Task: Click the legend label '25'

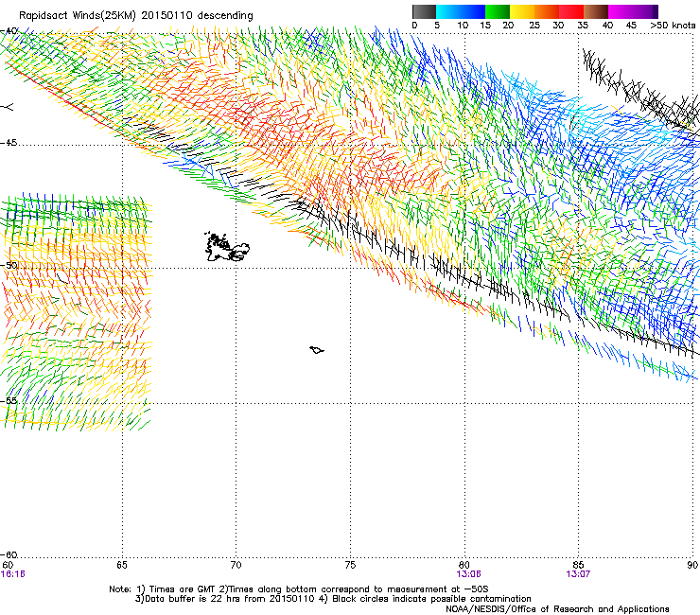Action: pyautogui.click(x=534, y=26)
